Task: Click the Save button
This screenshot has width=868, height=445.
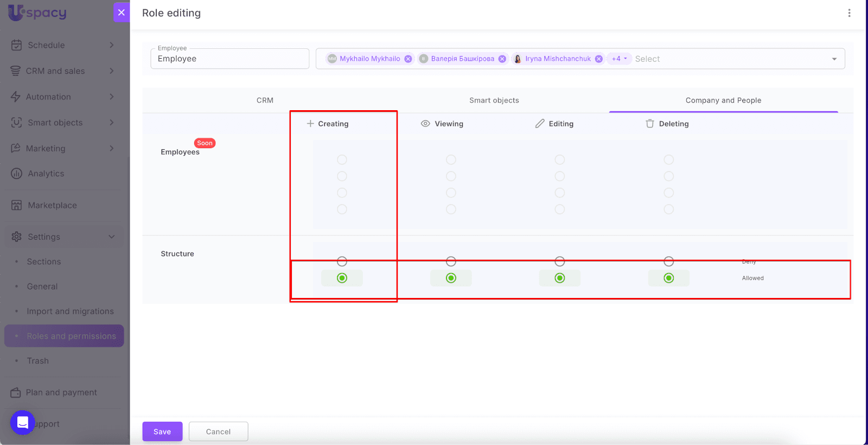Action: click(x=162, y=431)
